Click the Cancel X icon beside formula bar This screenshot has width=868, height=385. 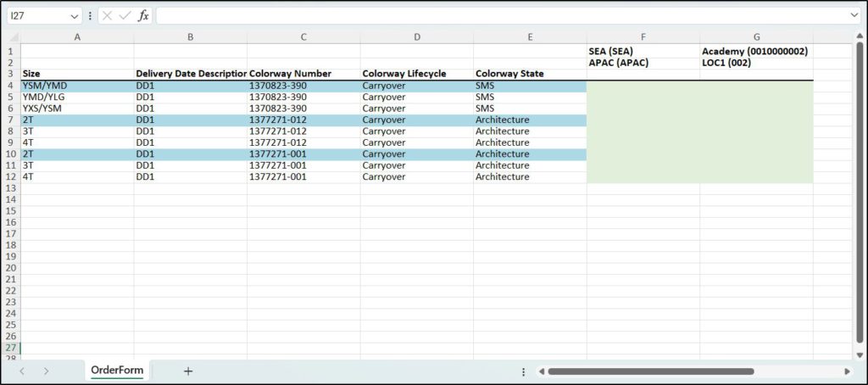click(x=108, y=16)
